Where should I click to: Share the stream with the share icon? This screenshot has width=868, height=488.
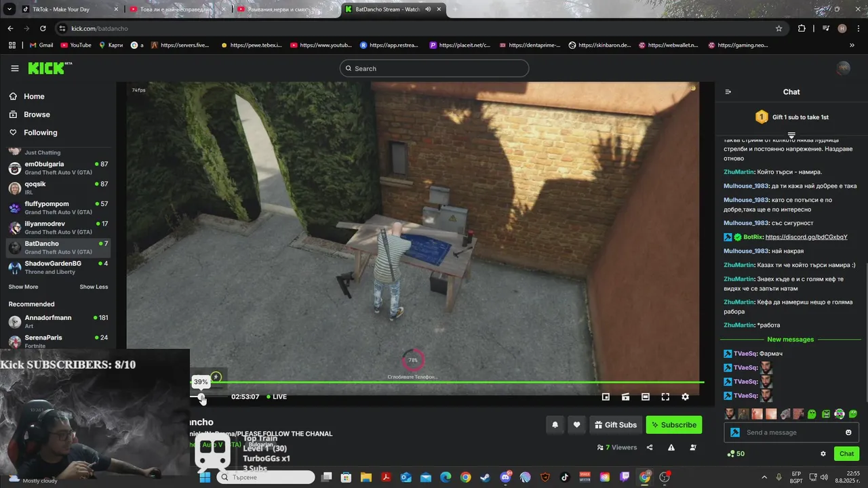[x=650, y=447]
